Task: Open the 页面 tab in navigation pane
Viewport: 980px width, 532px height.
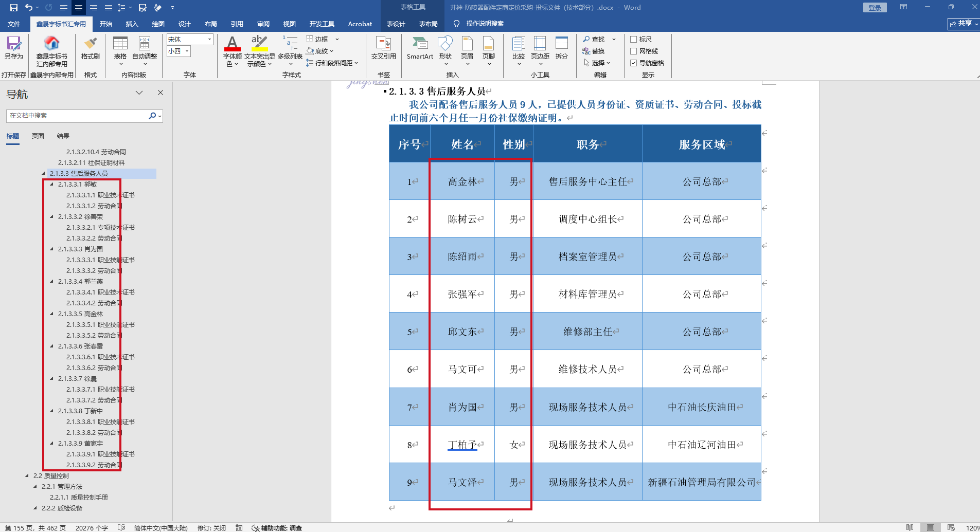Action: (x=38, y=136)
